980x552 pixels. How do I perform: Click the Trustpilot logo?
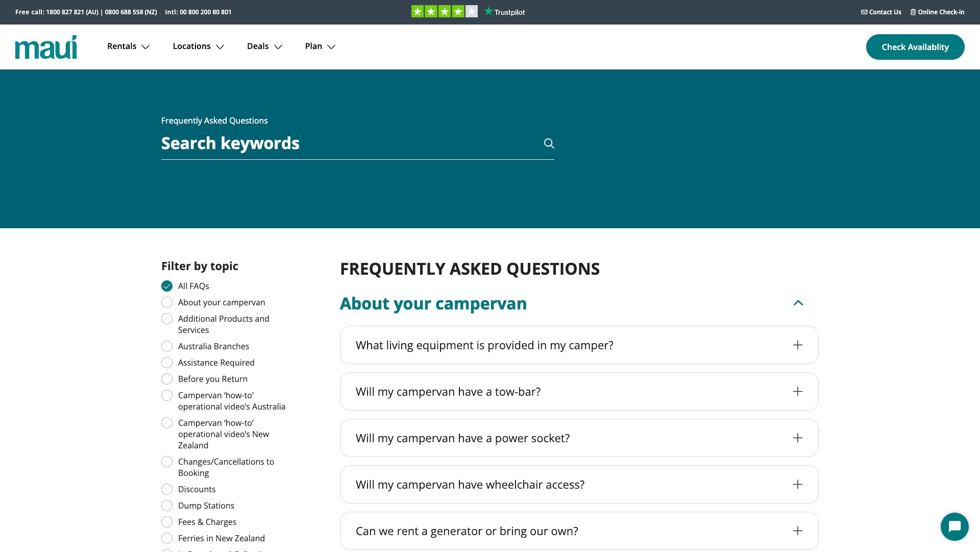tap(504, 12)
